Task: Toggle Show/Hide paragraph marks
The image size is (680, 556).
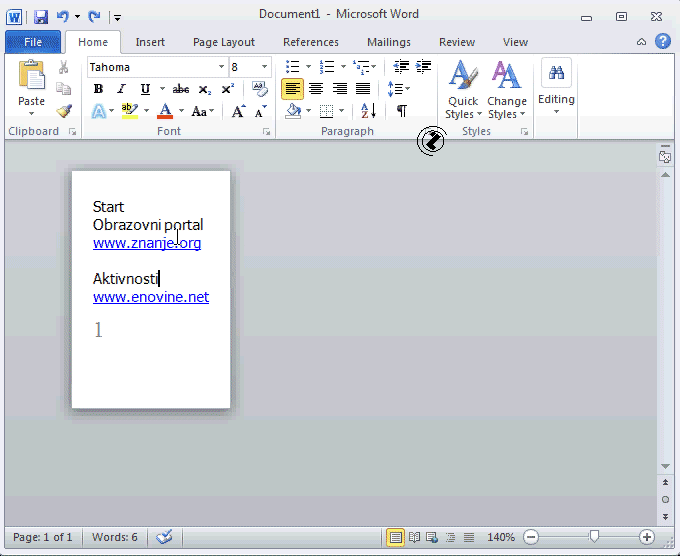Action: point(401,111)
